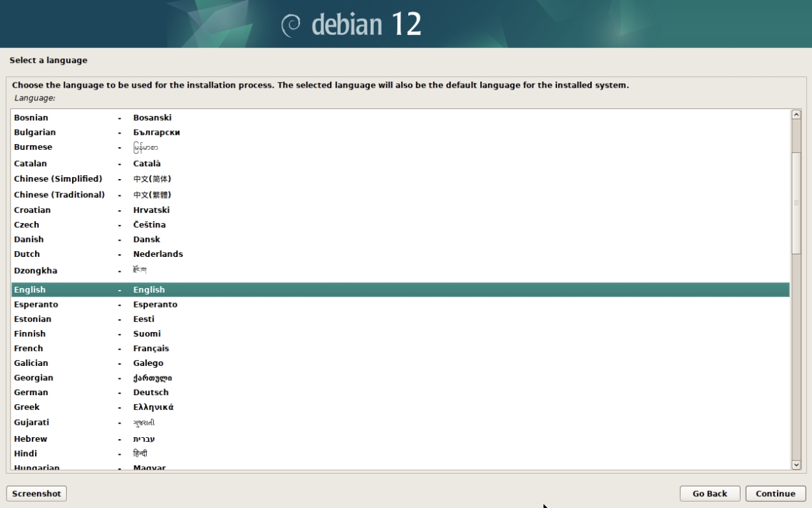Select the highlighted English row

click(400, 290)
